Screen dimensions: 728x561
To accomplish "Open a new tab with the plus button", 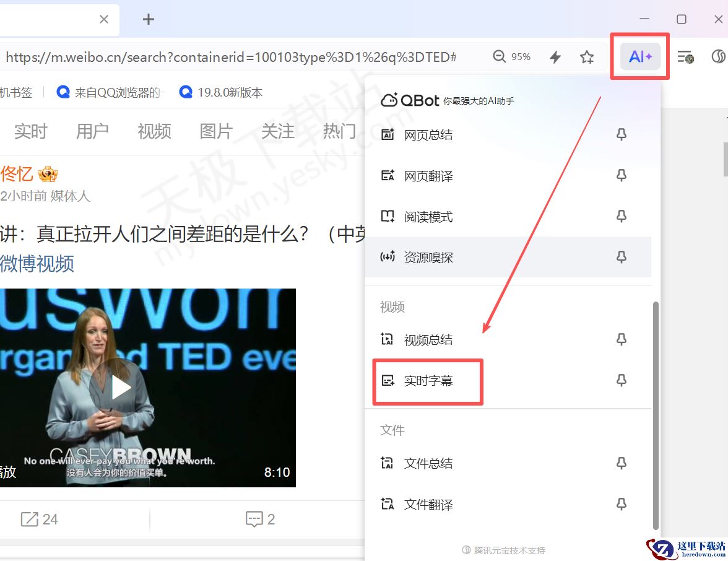I will (148, 19).
